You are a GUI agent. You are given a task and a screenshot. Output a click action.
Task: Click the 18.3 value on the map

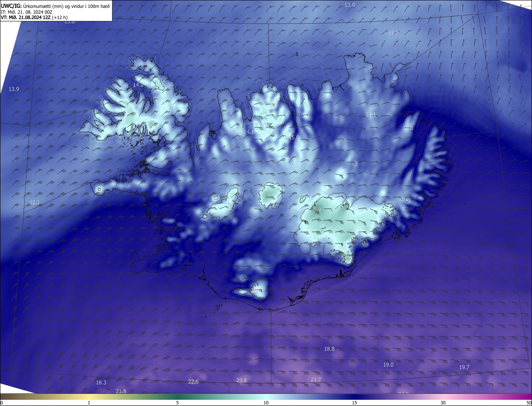101,383
